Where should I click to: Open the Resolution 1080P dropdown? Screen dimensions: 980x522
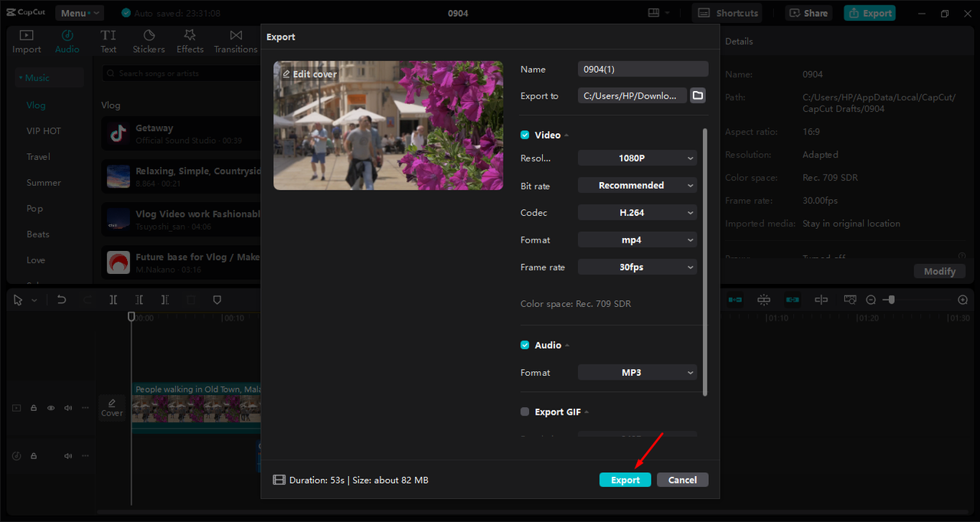(x=637, y=158)
